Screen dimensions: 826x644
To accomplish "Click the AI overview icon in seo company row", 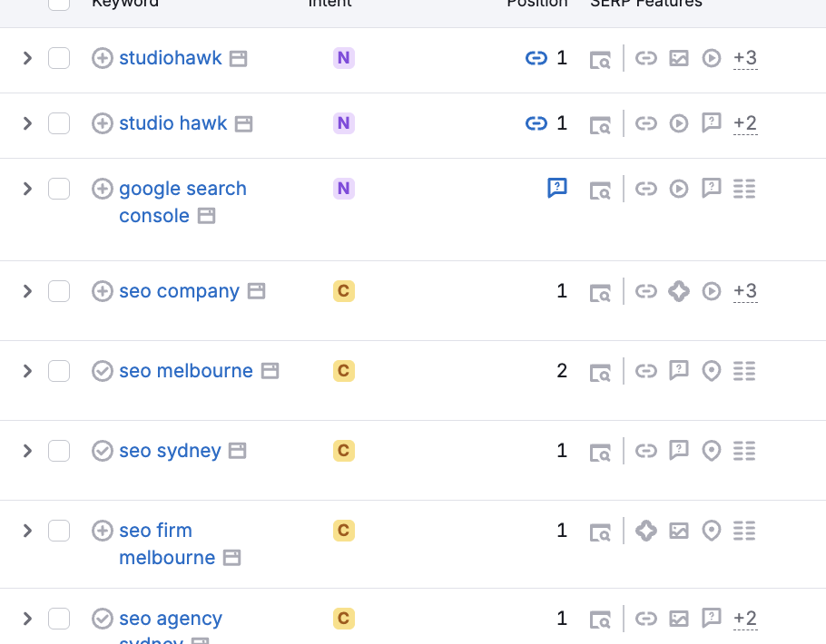I will (679, 291).
